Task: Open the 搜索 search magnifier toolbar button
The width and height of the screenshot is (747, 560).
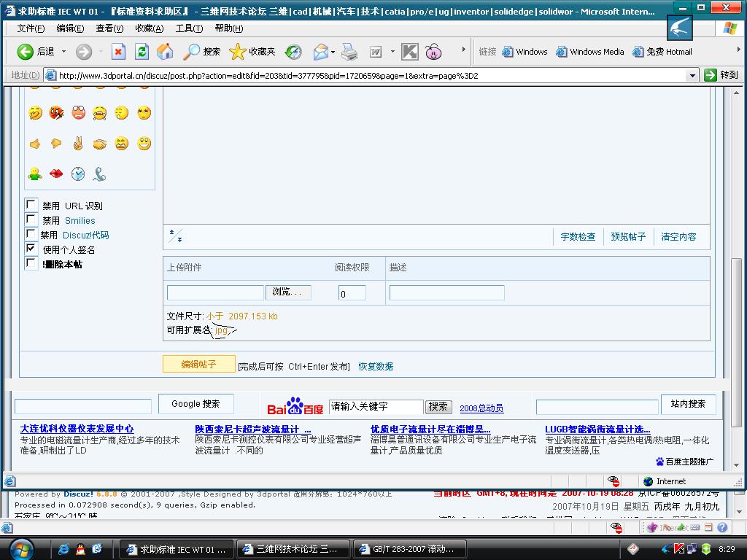Action: click(x=201, y=52)
